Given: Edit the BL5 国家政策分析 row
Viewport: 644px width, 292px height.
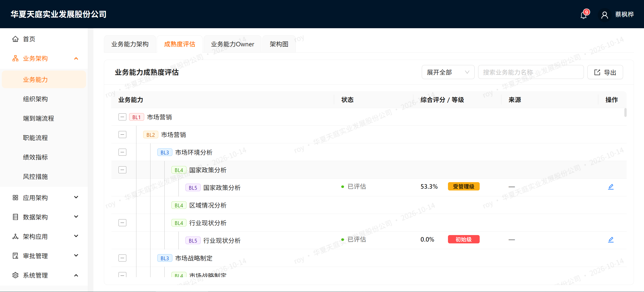Looking at the screenshot, I should 611,187.
